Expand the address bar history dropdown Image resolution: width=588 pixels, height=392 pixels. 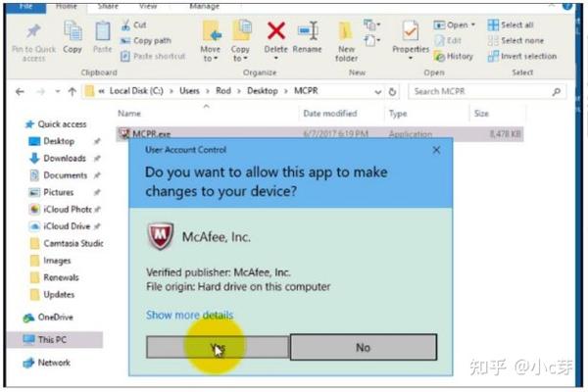tap(377, 92)
